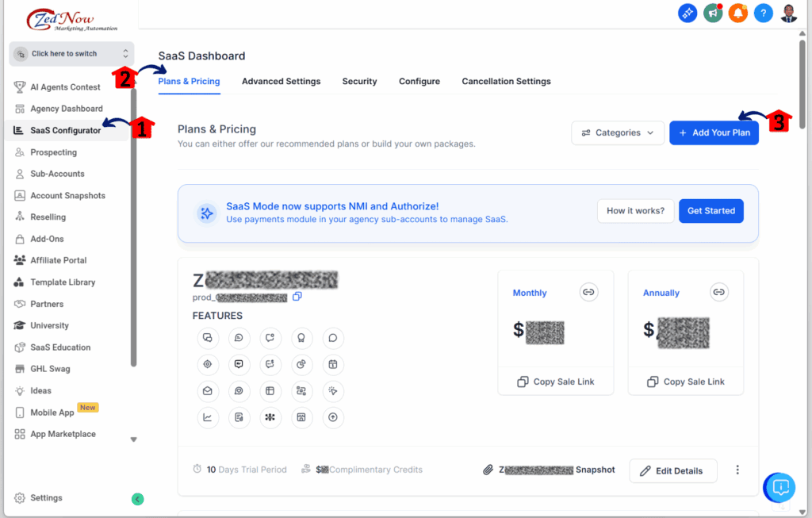Click the calendar feature icon
The width and height of the screenshot is (812, 518).
coord(333,364)
